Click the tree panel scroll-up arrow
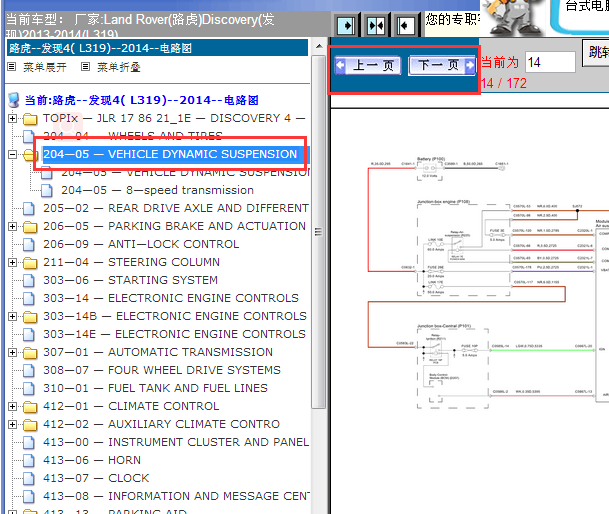 tap(319, 47)
